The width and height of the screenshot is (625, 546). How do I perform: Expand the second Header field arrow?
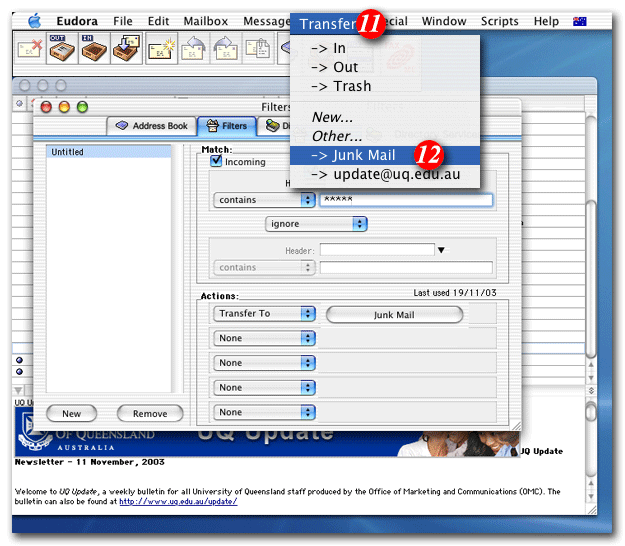pos(441,250)
